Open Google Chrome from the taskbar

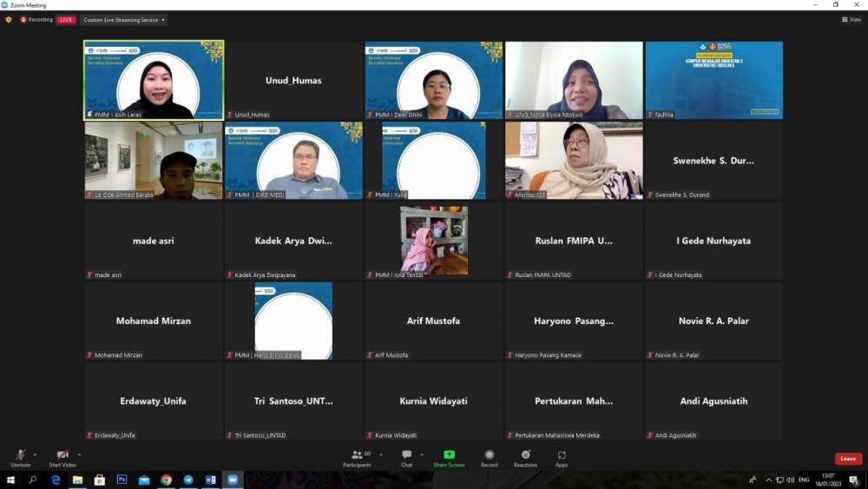coord(166,479)
